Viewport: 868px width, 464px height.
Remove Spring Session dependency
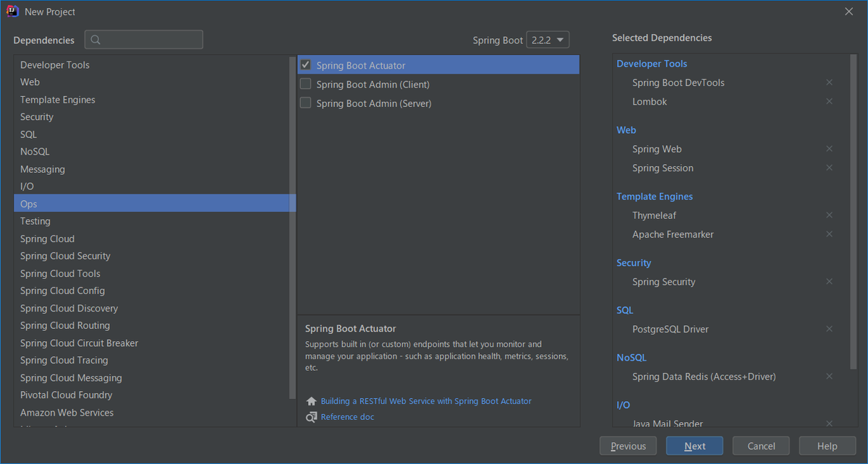click(x=829, y=168)
